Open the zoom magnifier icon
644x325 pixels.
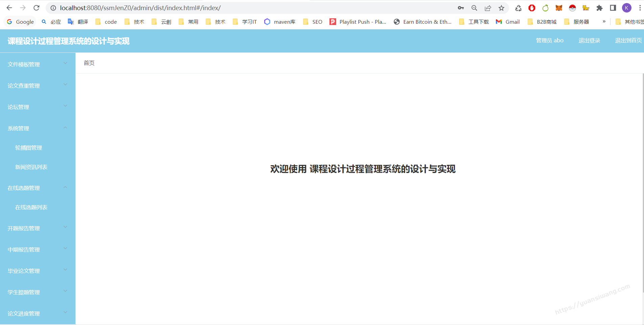474,8
